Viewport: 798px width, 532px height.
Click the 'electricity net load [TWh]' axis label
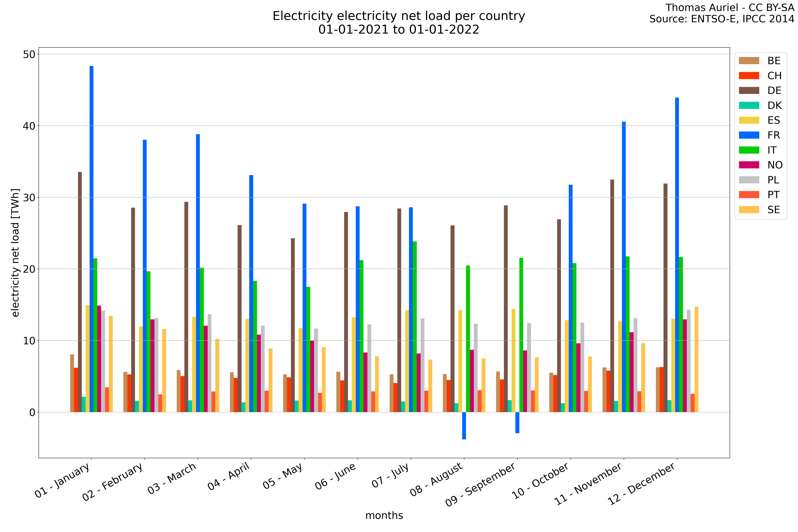15,253
